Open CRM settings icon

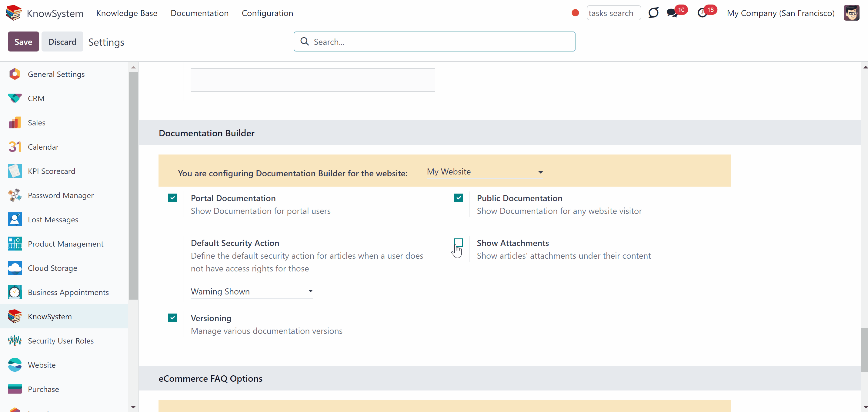click(15, 98)
